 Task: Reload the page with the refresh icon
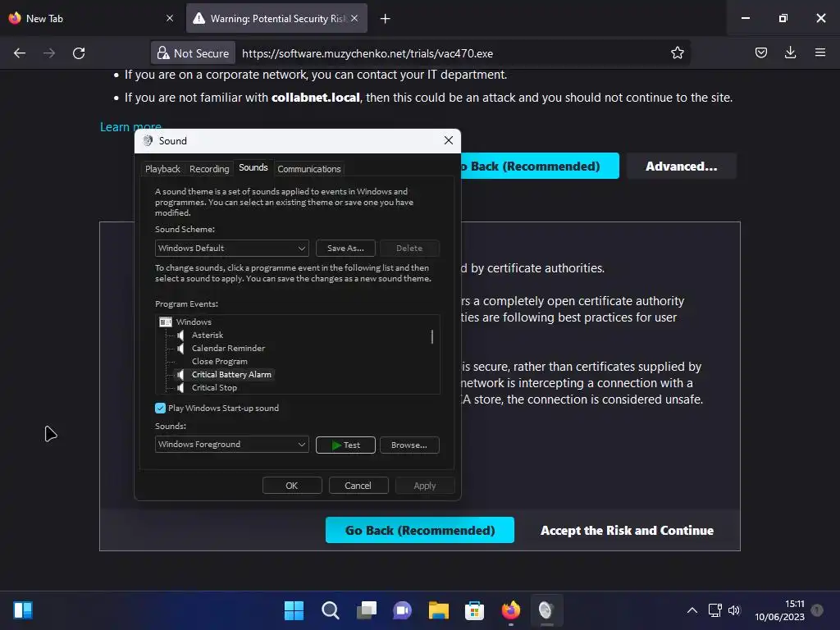[79, 53]
